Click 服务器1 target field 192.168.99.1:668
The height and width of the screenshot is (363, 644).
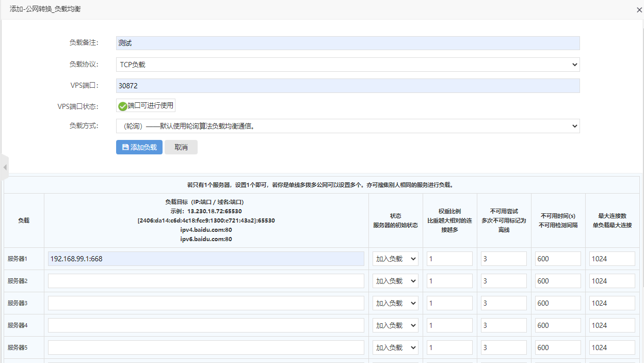point(206,259)
